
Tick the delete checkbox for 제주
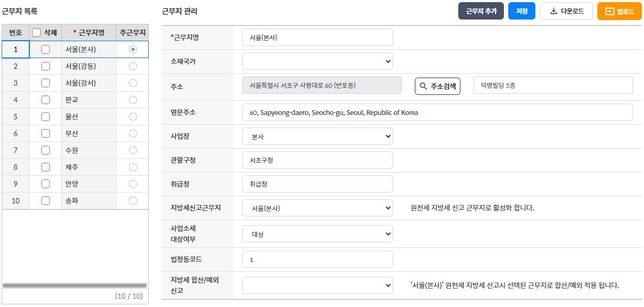(46, 167)
